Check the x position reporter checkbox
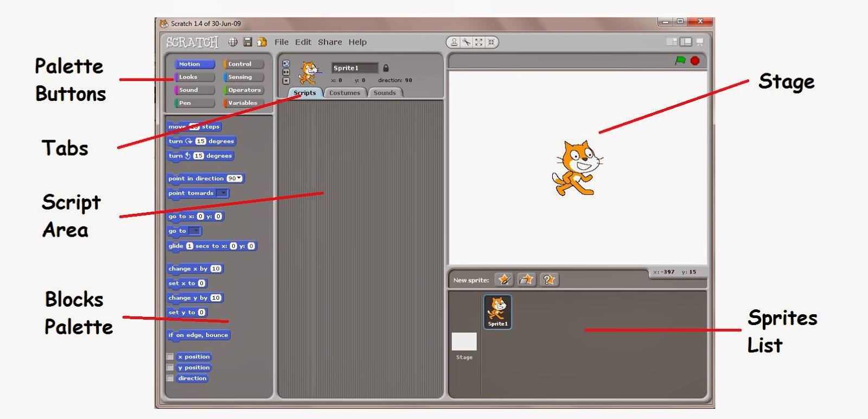The height and width of the screenshot is (419, 868). [x=170, y=357]
